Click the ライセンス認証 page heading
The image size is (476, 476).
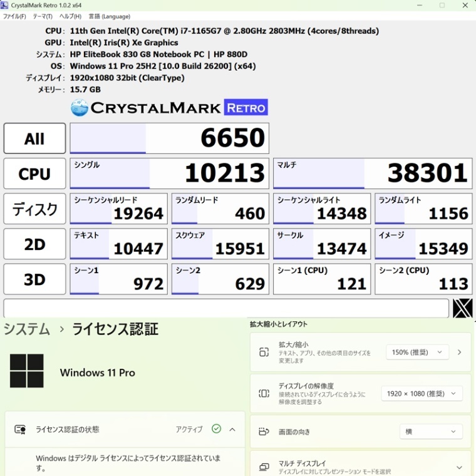[115, 329]
